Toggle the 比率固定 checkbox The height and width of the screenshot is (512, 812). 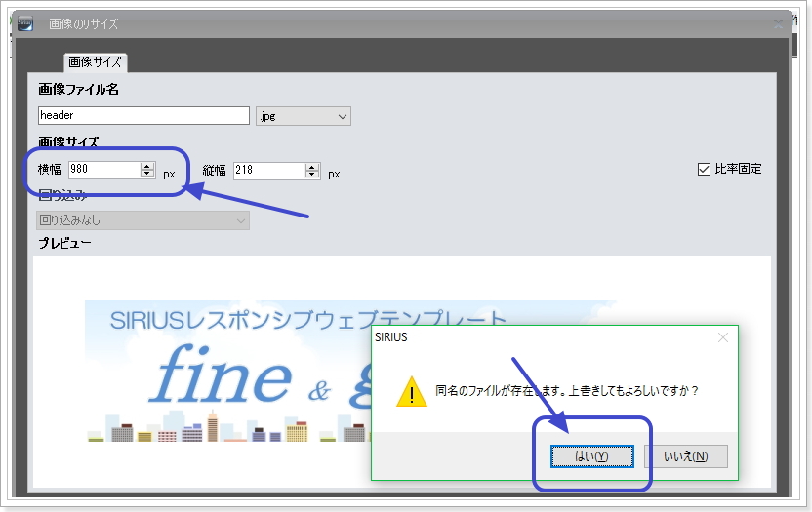coord(704,169)
